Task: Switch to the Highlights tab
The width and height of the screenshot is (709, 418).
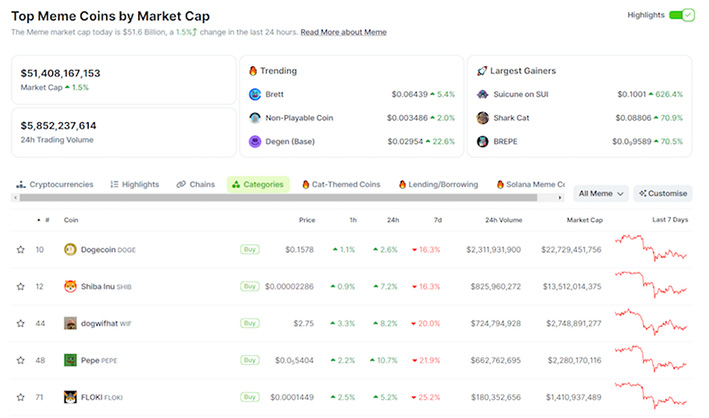Action: [x=135, y=185]
